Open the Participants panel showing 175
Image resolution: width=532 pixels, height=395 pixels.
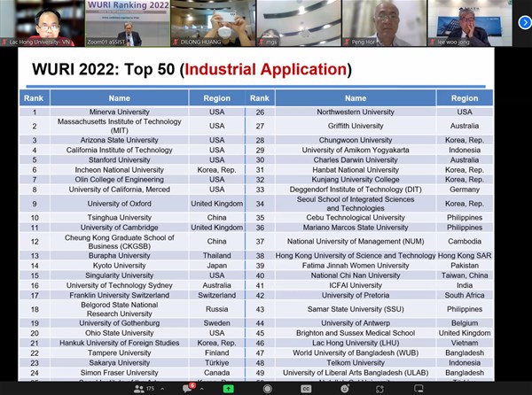(x=140, y=389)
